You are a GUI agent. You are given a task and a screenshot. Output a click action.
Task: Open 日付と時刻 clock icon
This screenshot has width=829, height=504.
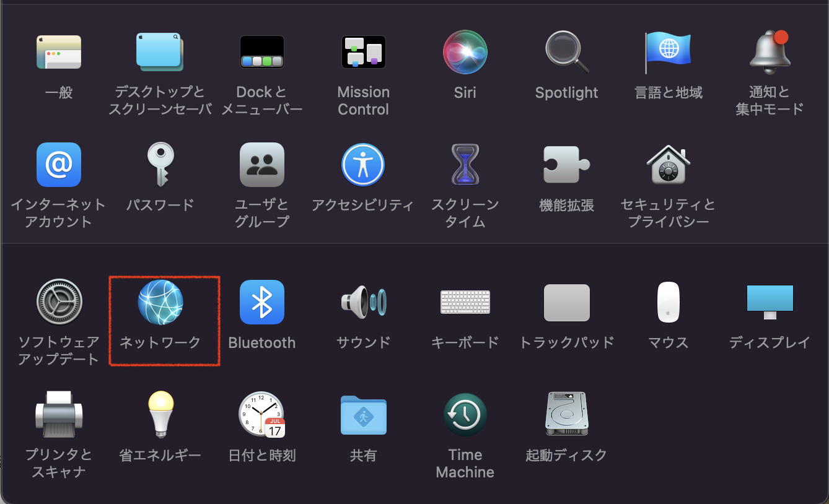tap(262, 414)
